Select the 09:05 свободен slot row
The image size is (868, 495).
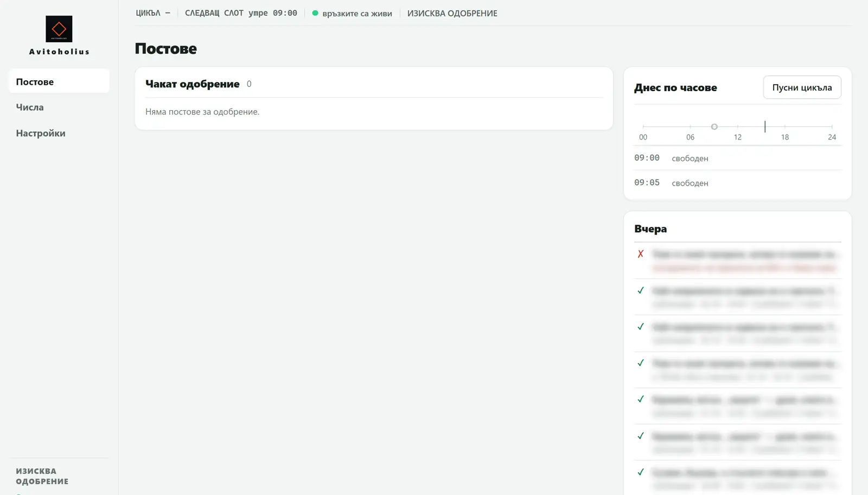[x=737, y=183]
